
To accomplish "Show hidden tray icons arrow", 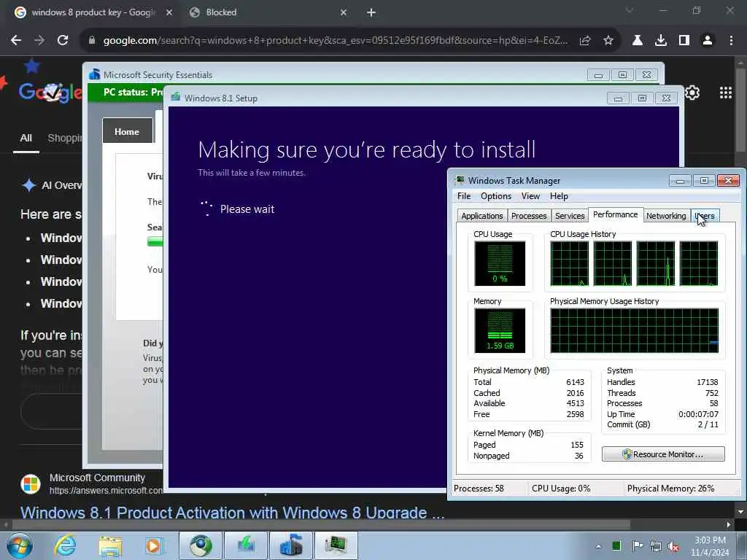I will (598, 546).
